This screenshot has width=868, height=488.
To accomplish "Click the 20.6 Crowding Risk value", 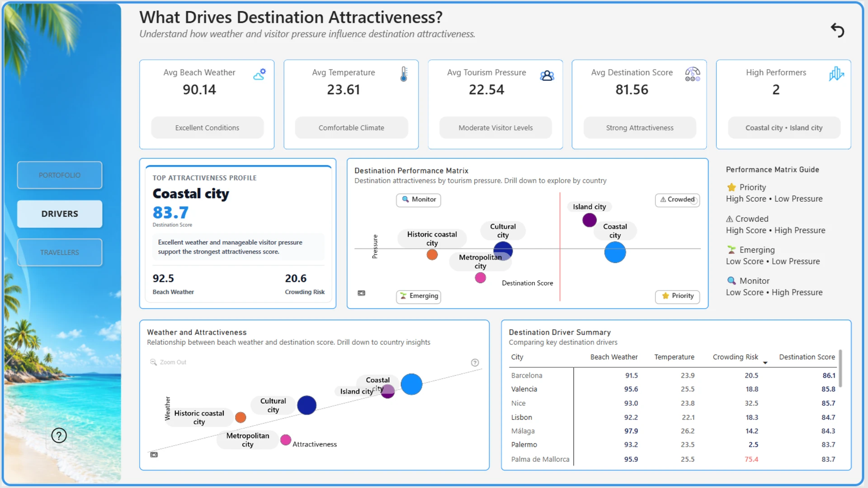I will pos(296,278).
